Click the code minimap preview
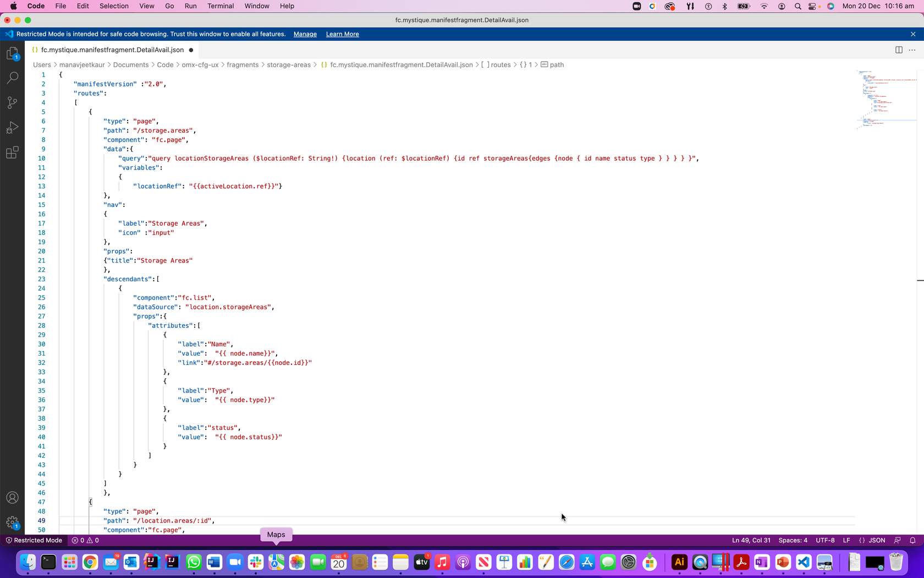The height and width of the screenshot is (578, 924). [886, 99]
